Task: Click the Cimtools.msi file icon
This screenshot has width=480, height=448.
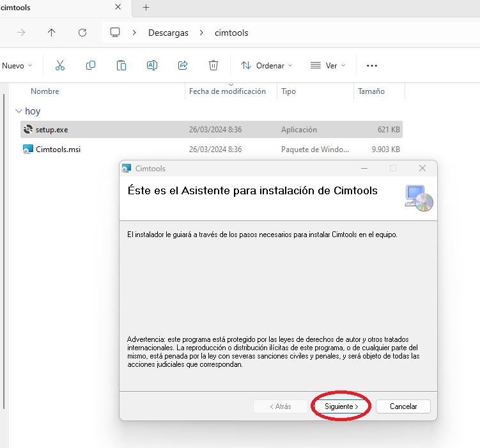Action: tap(28, 150)
